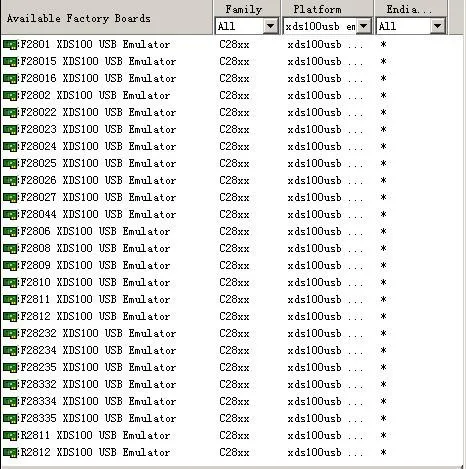Click the board icon beside R2811 XDS100 USB Emulator
This screenshot has width=466, height=469.
point(10,436)
